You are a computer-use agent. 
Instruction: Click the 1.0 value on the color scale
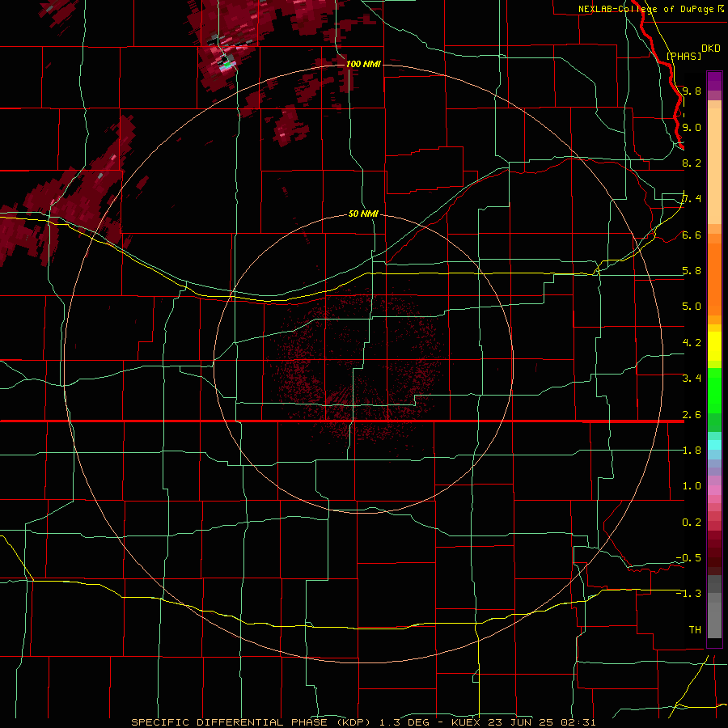click(692, 486)
